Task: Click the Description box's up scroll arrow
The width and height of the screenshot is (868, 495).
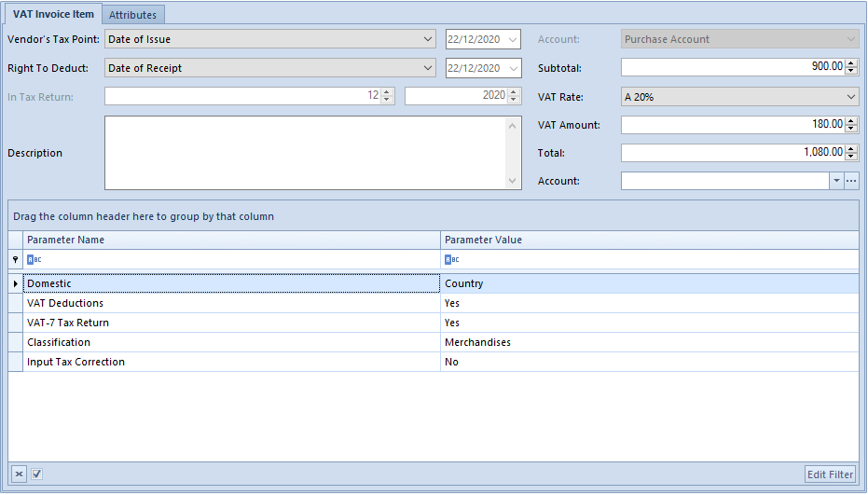Action: 512,126
